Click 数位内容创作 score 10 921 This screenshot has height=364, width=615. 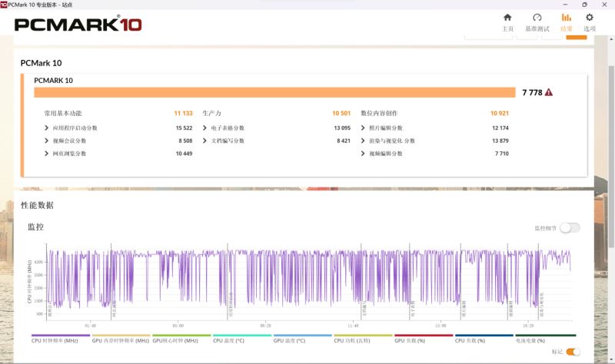pyautogui.click(x=499, y=113)
